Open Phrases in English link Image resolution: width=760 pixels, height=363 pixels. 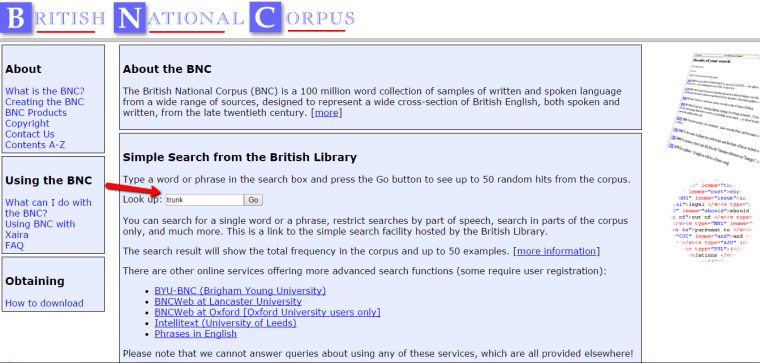coord(196,334)
